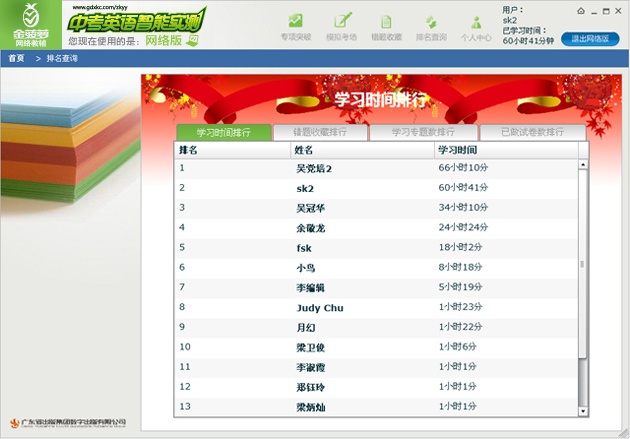Open the 错题收藏 document icon
The width and height of the screenshot is (630, 439).
pyautogui.click(x=386, y=22)
